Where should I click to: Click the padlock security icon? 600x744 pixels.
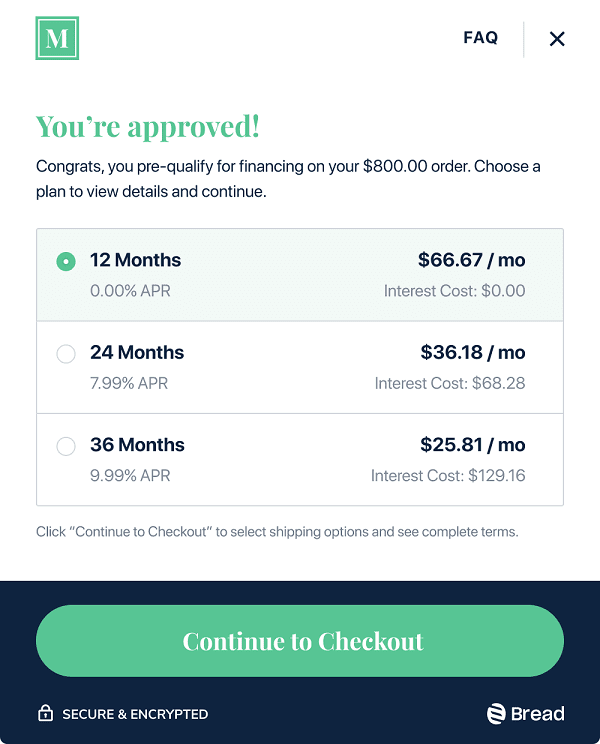point(45,713)
